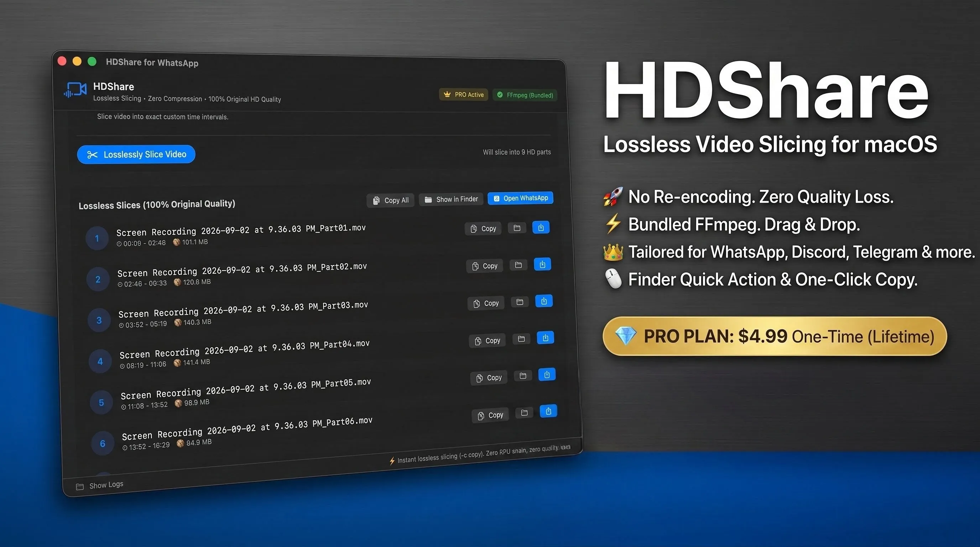Share Part05.mov with the blue share icon

[x=547, y=374]
